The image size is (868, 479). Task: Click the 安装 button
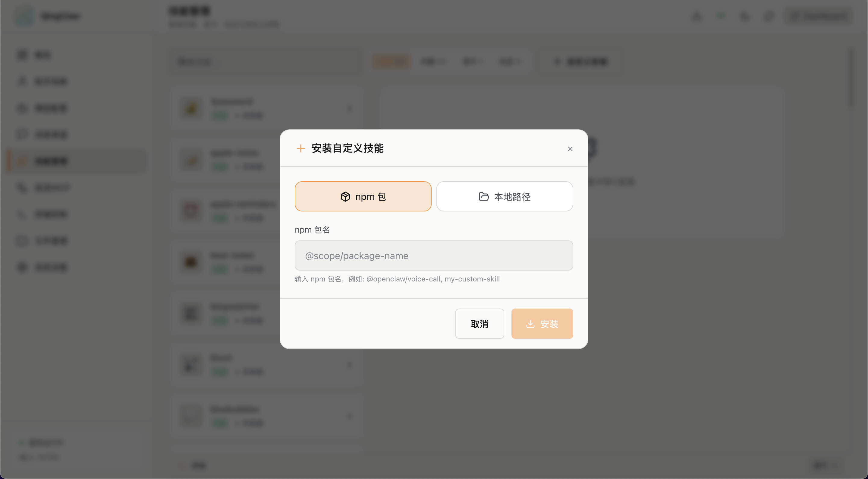click(542, 323)
